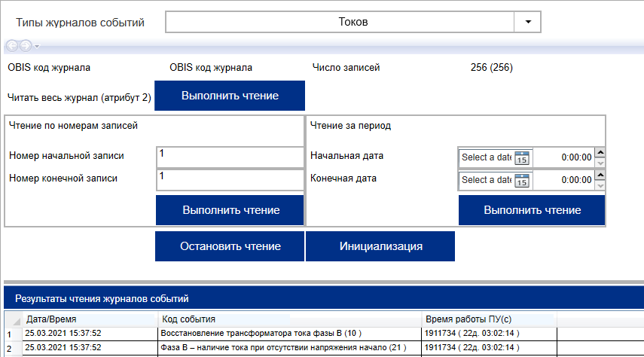The image size is (644, 357).
Task: Decrease end time with down spinner
Action: pyautogui.click(x=600, y=186)
